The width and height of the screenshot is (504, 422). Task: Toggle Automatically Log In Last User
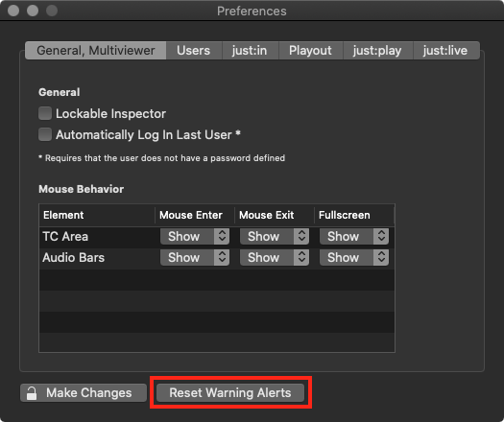[45, 134]
